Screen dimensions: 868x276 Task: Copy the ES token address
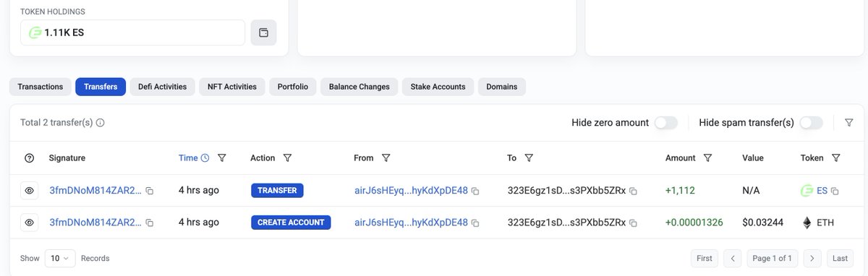[835, 191]
